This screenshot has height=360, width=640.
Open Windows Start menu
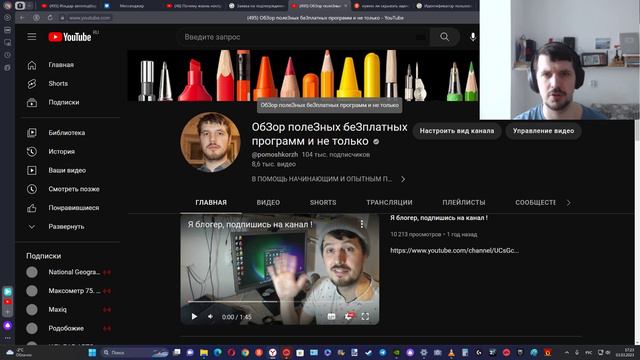click(x=92, y=352)
